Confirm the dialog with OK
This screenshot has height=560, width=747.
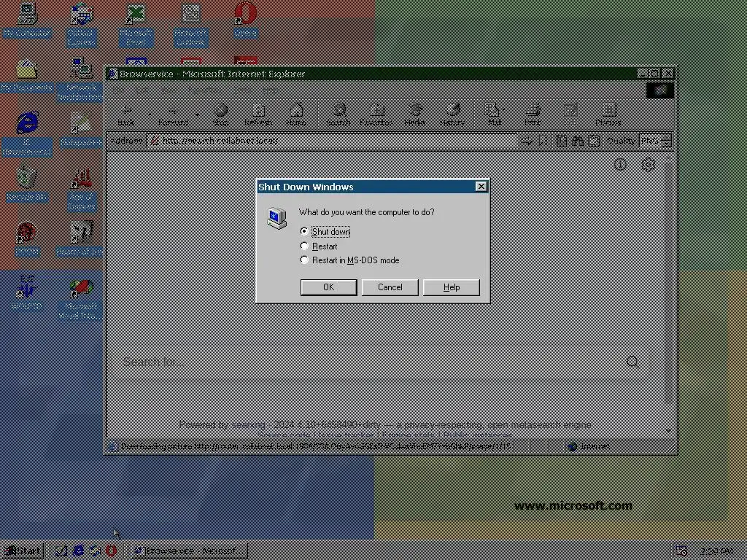coord(328,287)
